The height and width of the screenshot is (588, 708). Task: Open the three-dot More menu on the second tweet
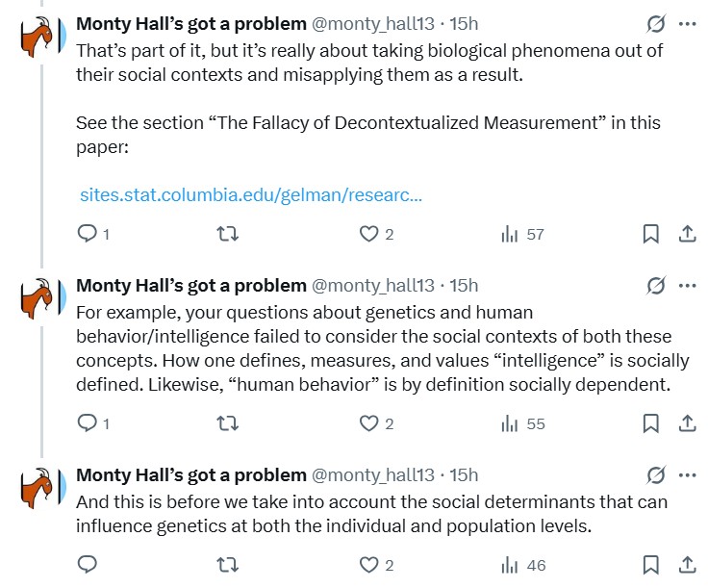pos(687,286)
